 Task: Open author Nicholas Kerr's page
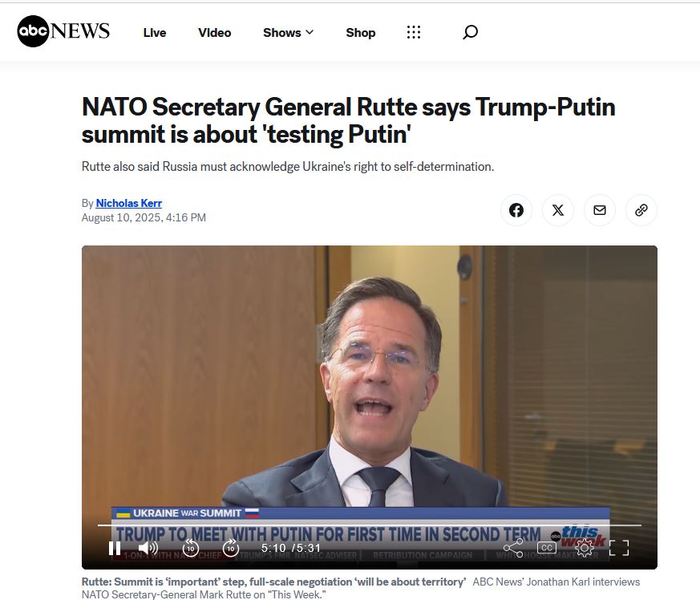[128, 203]
